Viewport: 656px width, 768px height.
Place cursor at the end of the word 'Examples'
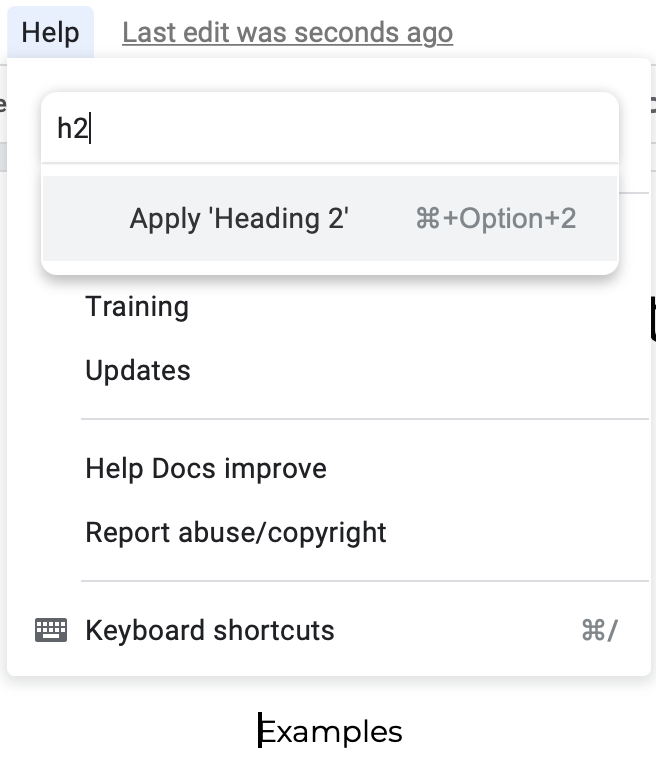click(402, 732)
